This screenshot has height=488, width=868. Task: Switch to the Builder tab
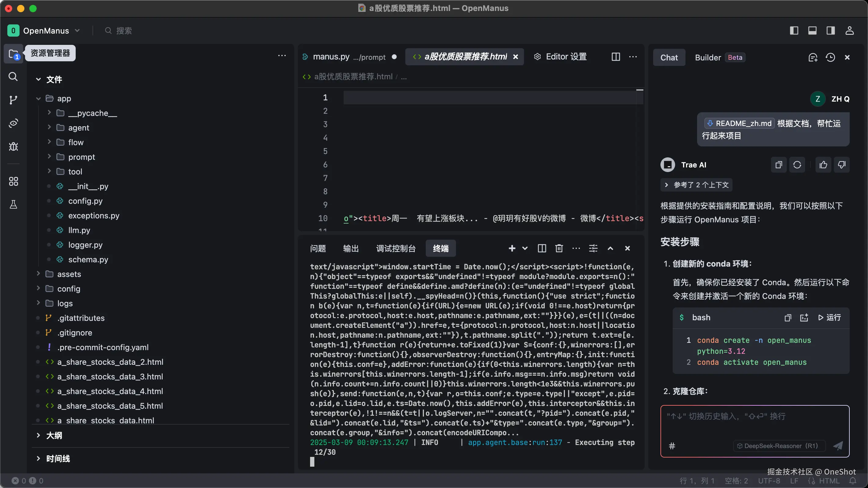pos(708,58)
